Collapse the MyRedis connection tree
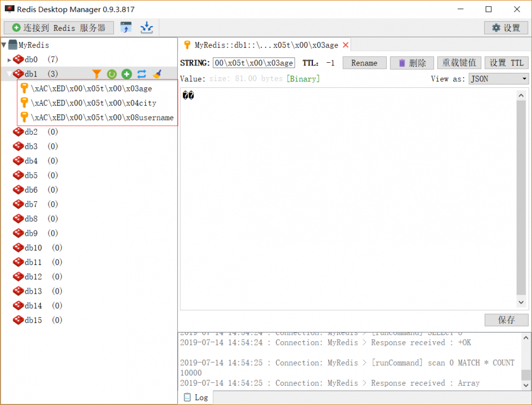Image resolution: width=532 pixels, height=405 pixels. pyautogui.click(x=4, y=45)
